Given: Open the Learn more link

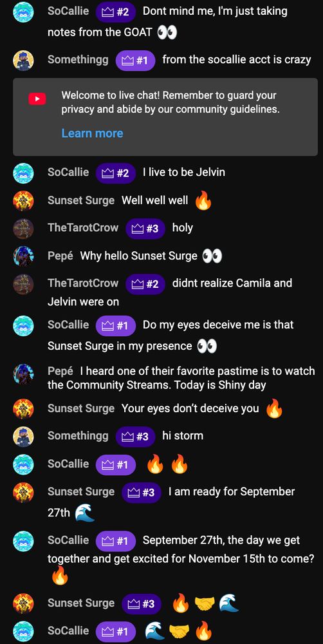Looking at the screenshot, I should click(93, 133).
